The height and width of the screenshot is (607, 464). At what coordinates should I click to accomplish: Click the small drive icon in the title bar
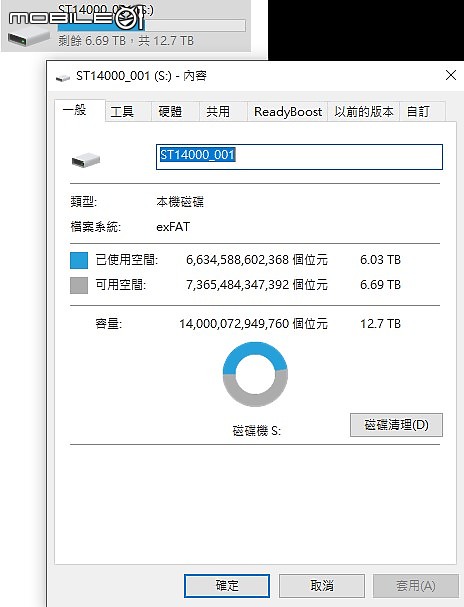click(x=63, y=78)
